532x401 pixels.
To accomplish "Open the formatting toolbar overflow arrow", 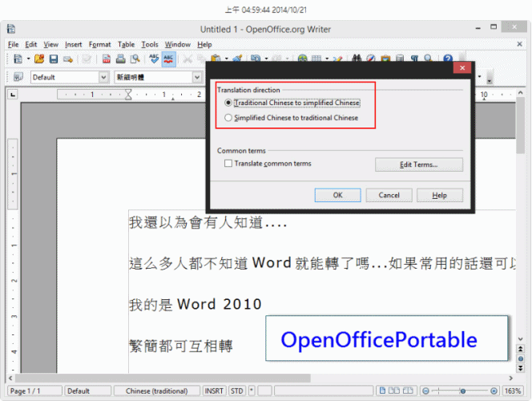I will pos(490,82).
